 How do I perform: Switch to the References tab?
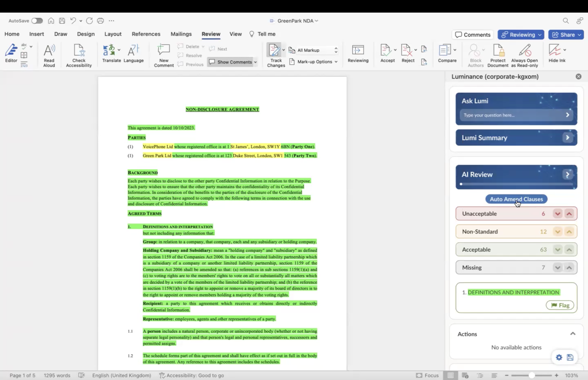pos(146,34)
